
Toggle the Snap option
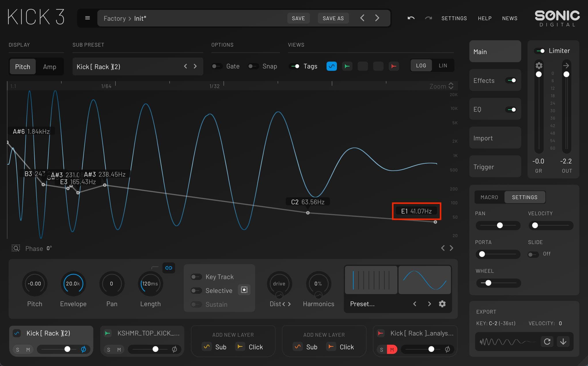253,66
